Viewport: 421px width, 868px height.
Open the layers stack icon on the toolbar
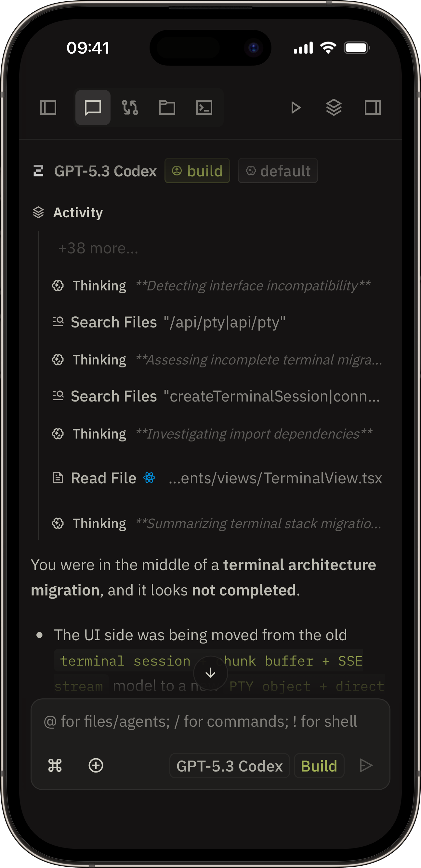pyautogui.click(x=334, y=108)
